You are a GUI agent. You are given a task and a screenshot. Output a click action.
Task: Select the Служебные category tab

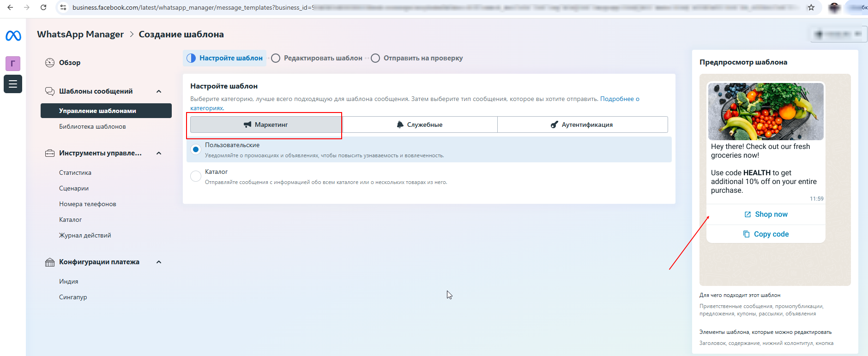[420, 125]
